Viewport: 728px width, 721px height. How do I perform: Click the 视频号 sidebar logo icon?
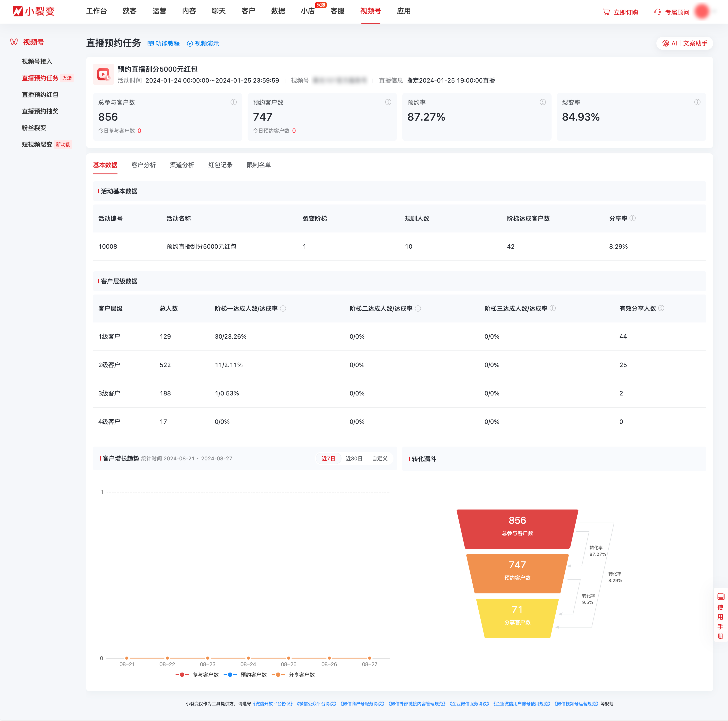14,42
